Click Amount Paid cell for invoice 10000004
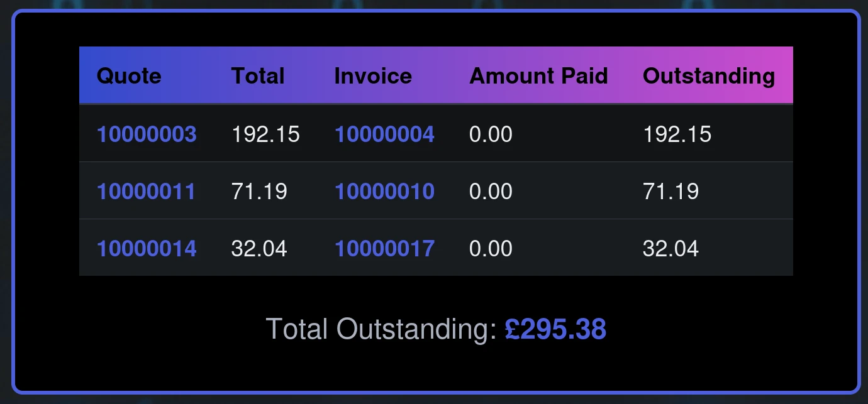This screenshot has width=868, height=404. [491, 134]
